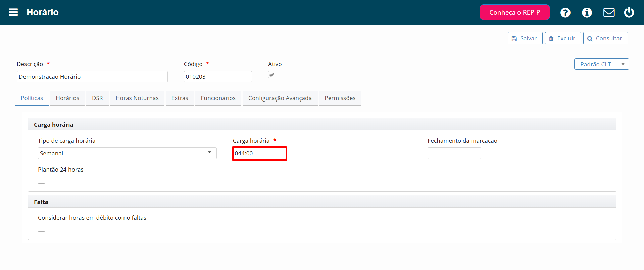
Task: Open the Horas Noturnas tab
Action: click(137, 98)
